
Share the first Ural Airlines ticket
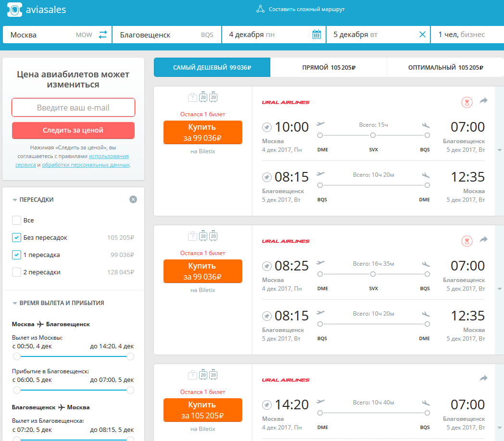(483, 101)
